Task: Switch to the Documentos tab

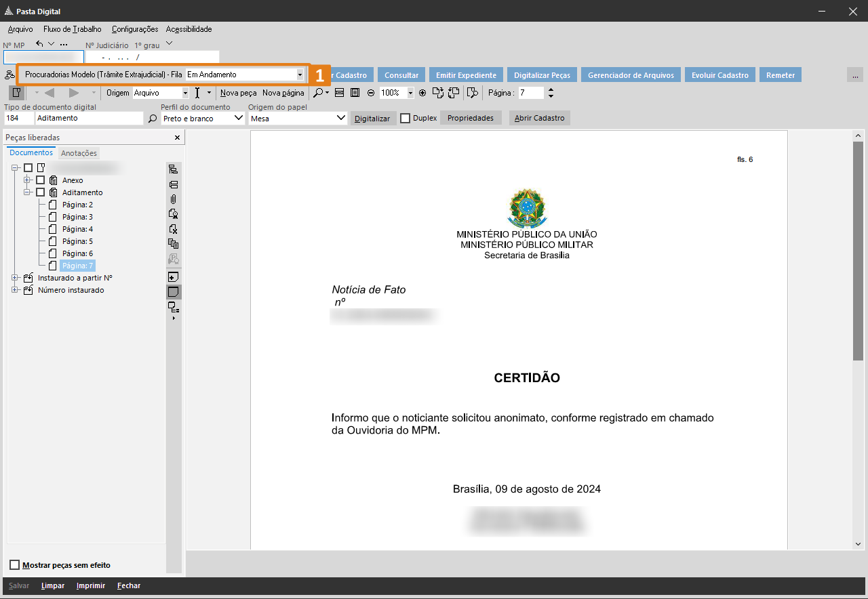Action: click(x=31, y=153)
